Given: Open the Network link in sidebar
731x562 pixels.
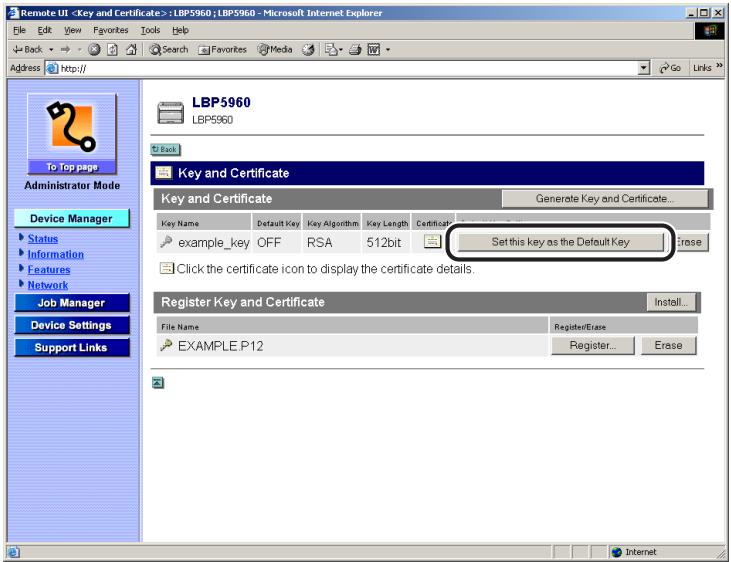Looking at the screenshot, I should click(48, 285).
